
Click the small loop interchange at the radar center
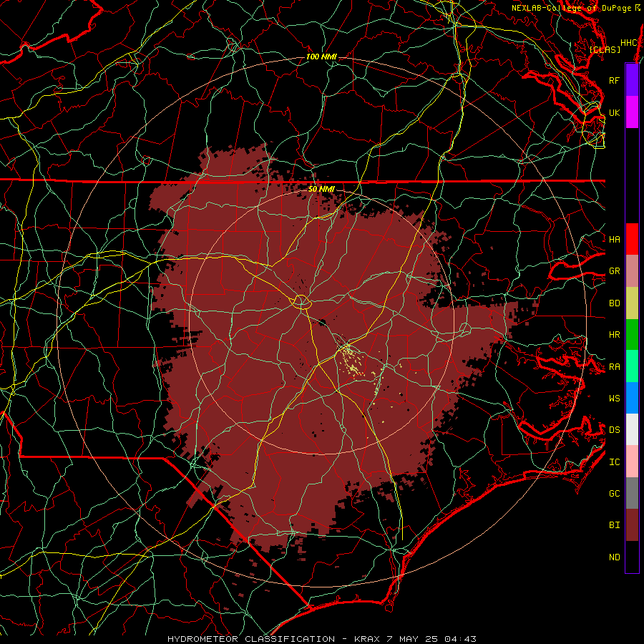pos(301,302)
